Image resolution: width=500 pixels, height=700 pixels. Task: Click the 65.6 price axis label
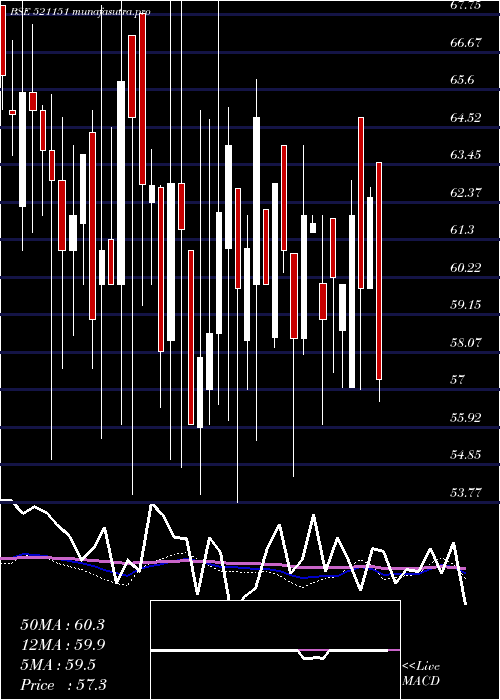click(462, 80)
